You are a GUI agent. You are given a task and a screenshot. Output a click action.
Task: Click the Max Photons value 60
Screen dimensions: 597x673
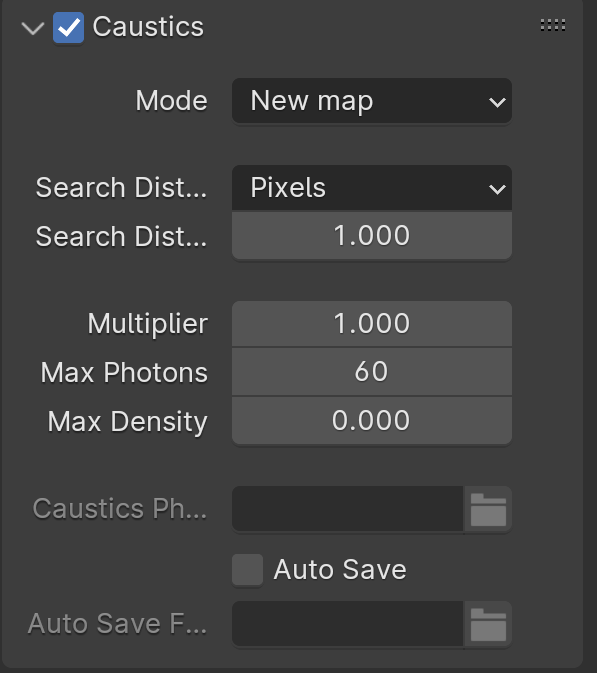tap(372, 372)
